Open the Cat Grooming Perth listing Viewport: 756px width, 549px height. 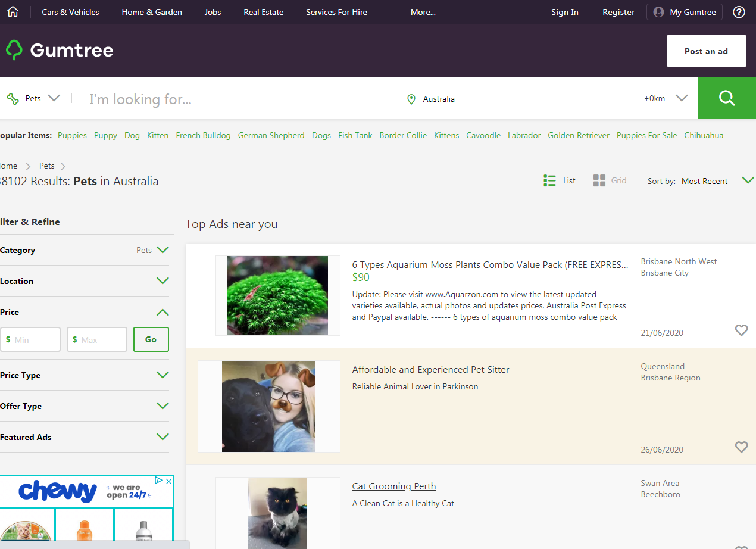point(393,486)
